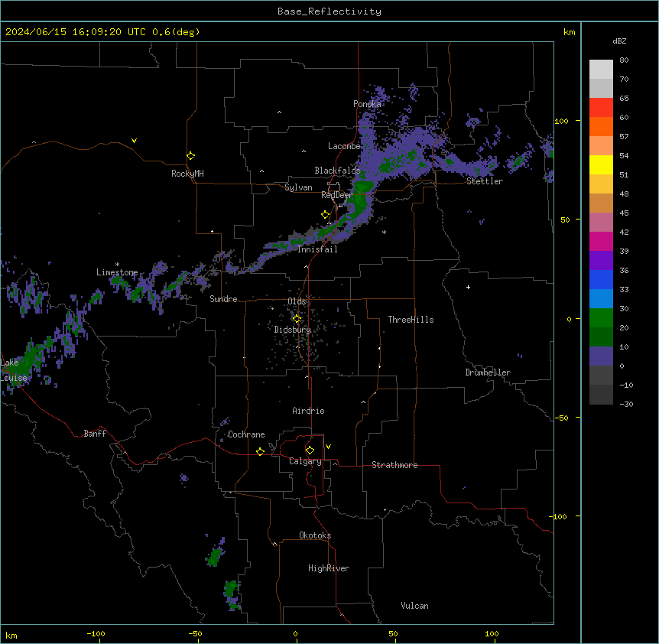
Task: Select the bright yellow 51-54 dBZ swatch
Action: (601, 164)
